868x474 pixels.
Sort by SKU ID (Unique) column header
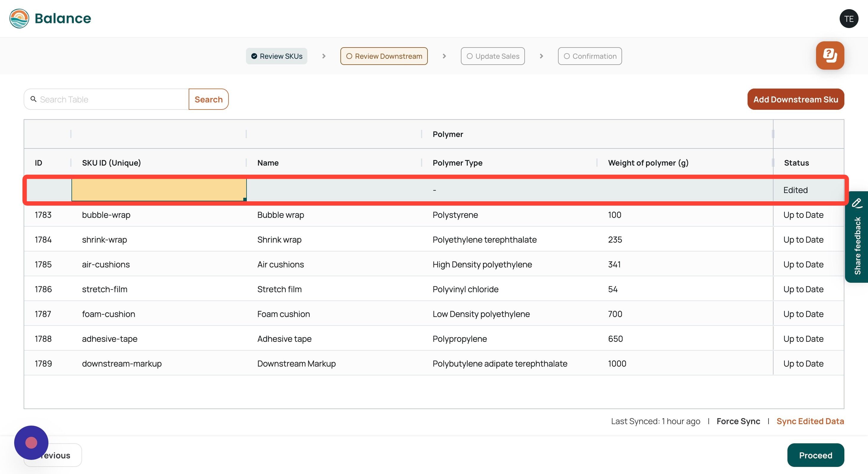point(159,163)
